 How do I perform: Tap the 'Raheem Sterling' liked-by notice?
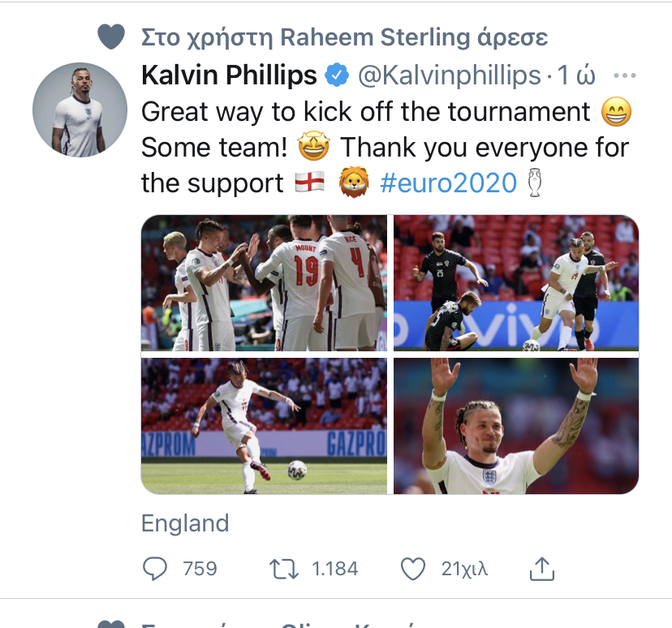(345, 37)
